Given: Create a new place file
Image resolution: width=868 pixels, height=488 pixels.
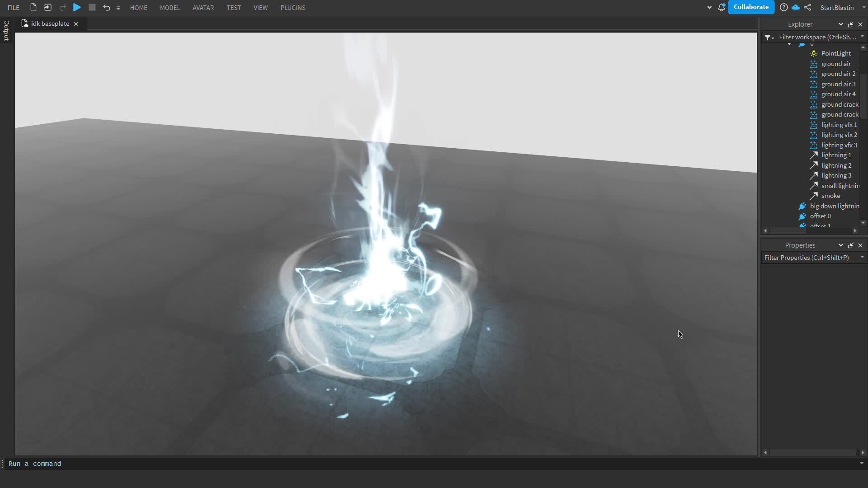Looking at the screenshot, I should click(x=32, y=7).
